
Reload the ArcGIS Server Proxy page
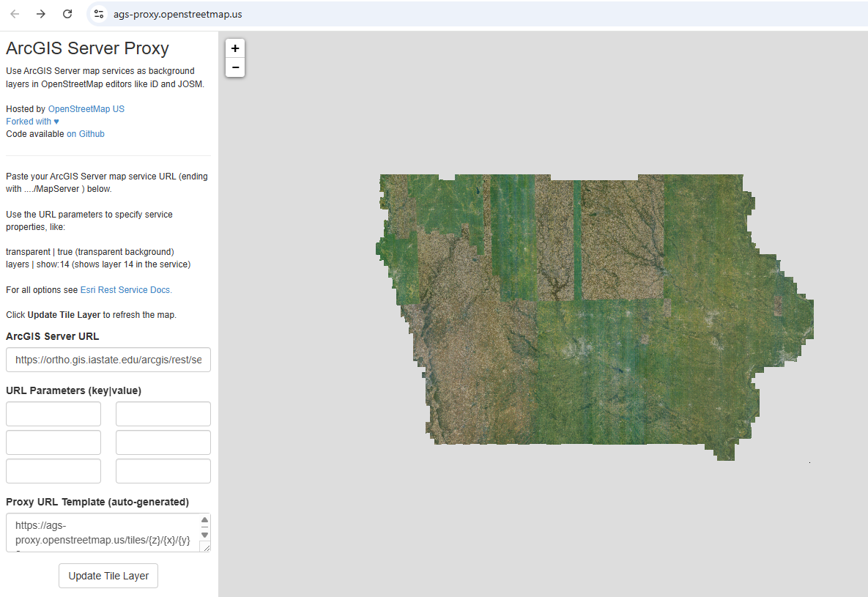(67, 14)
